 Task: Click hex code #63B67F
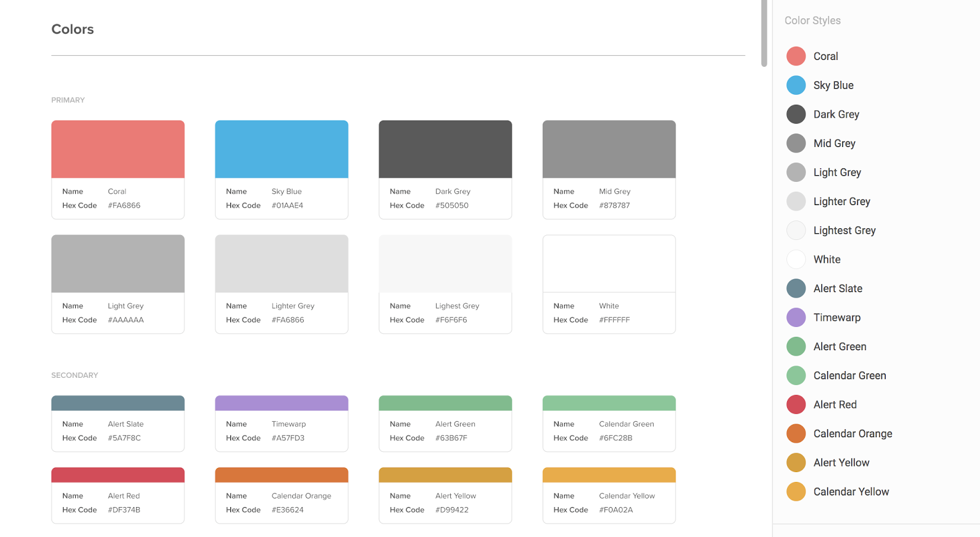(x=451, y=438)
